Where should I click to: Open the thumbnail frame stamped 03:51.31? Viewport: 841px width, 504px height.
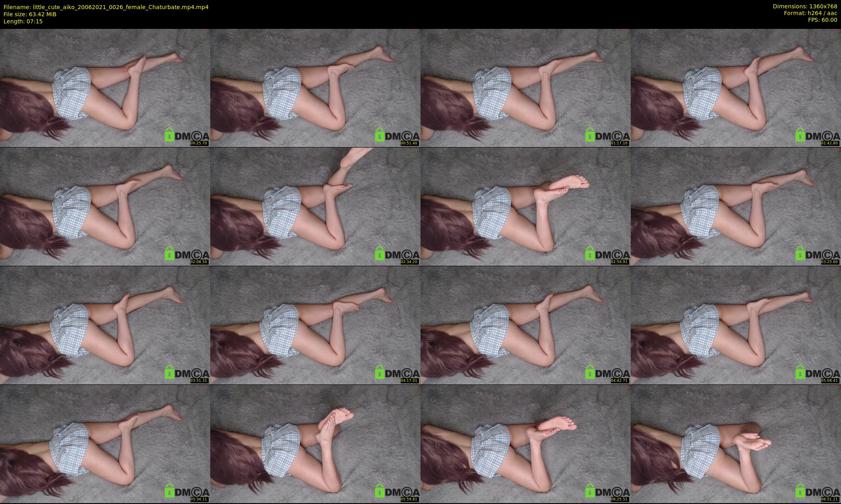105,325
